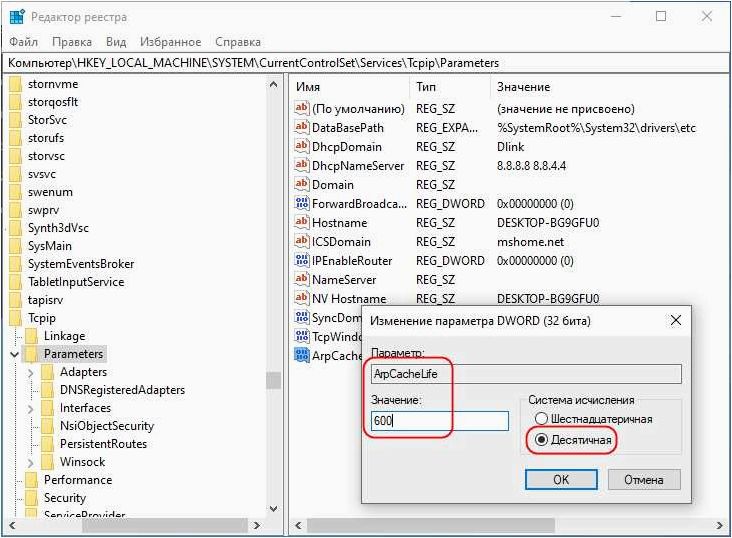The height and width of the screenshot is (538, 732).
Task: Click the binary icon of IPEnableRouter value
Action: tap(302, 261)
